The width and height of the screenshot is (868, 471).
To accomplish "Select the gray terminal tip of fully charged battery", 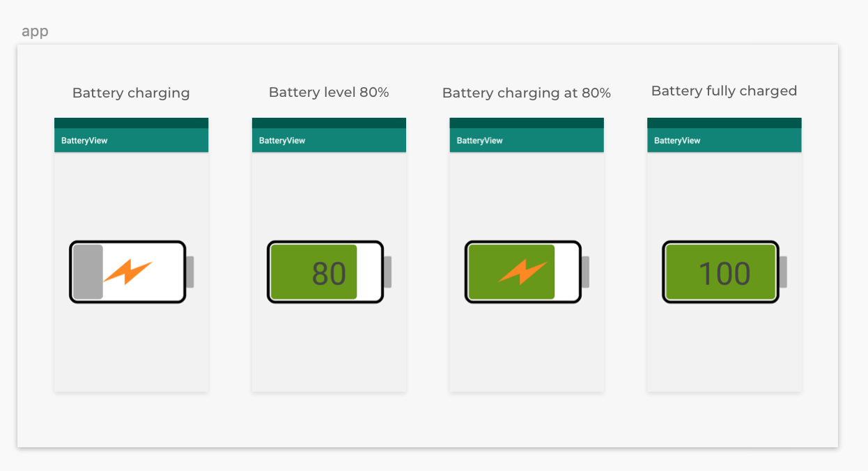I will [783, 272].
